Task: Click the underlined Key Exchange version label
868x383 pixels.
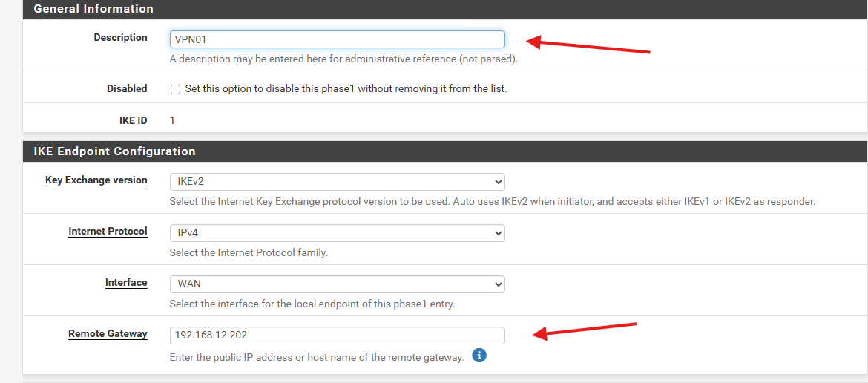Action: [96, 180]
